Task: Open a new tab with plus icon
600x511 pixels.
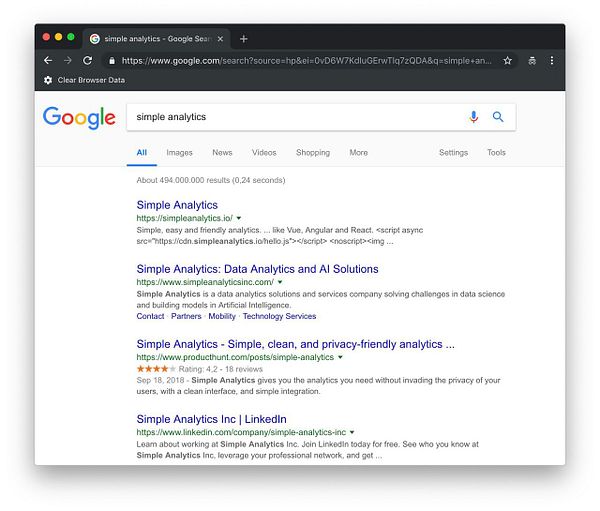Action: (244, 39)
